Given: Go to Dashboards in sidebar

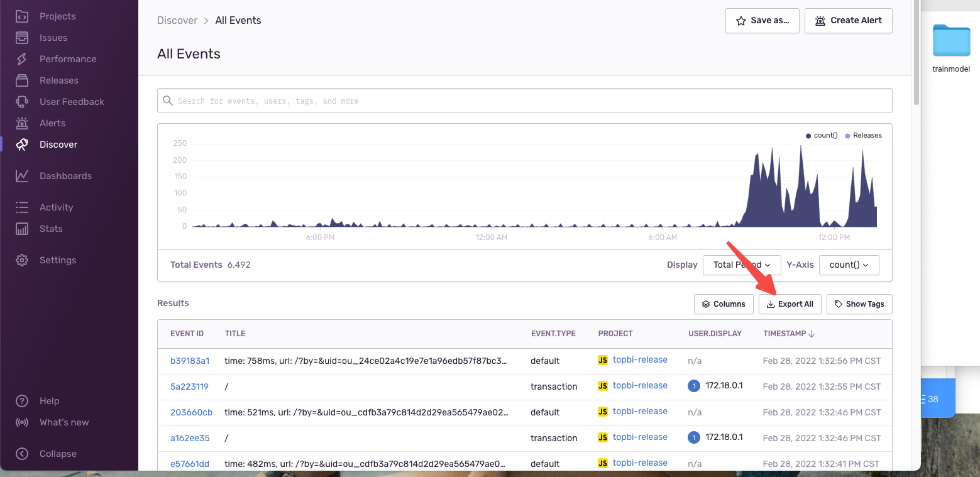Looking at the screenshot, I should [65, 176].
